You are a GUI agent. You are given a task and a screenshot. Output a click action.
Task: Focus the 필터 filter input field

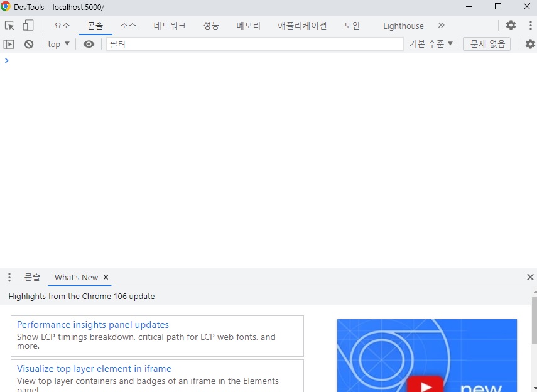click(255, 44)
